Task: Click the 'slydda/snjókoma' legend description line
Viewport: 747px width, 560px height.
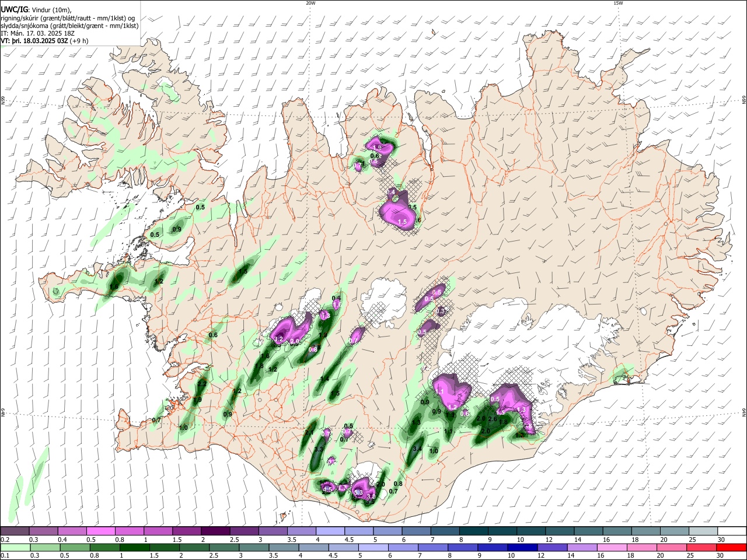Action: pos(69,26)
